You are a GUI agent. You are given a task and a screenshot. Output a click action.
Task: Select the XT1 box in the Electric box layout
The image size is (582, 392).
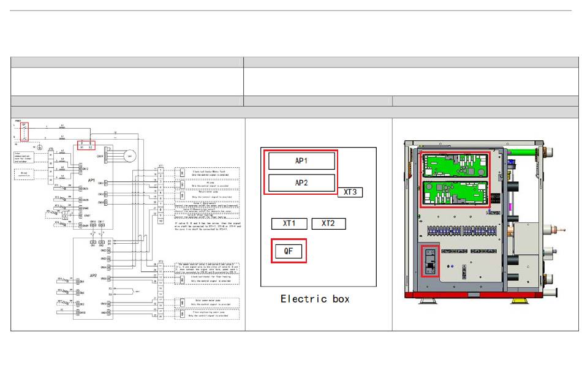pos(289,224)
